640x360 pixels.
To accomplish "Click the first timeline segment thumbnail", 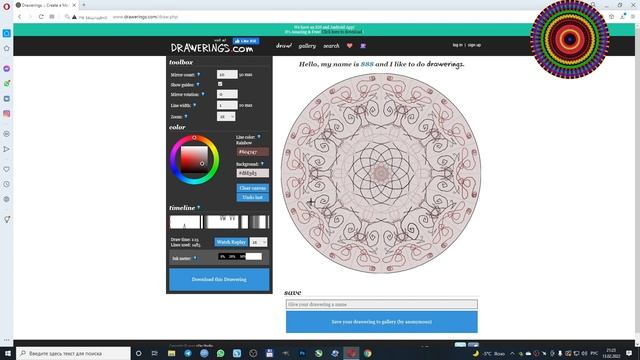I will [185, 222].
